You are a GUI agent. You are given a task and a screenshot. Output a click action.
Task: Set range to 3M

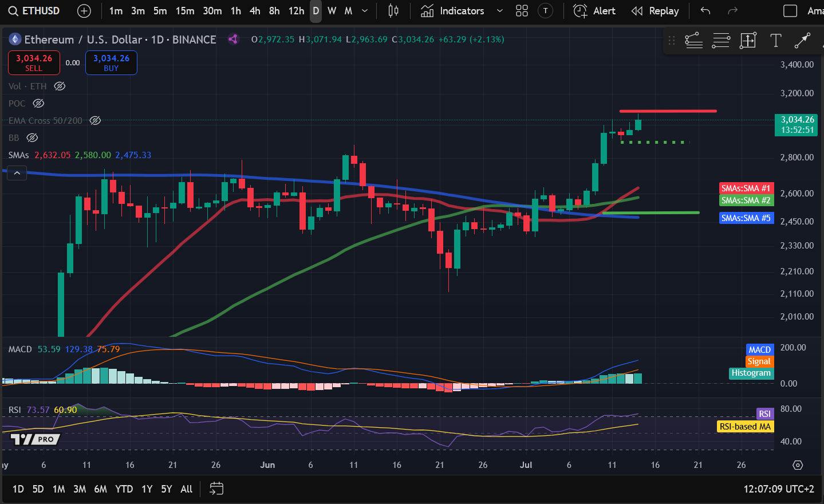coord(80,489)
